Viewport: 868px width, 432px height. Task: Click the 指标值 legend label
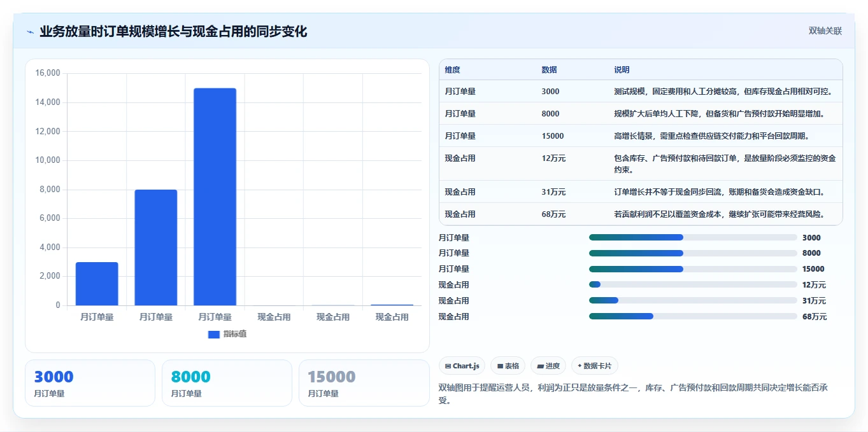point(234,334)
